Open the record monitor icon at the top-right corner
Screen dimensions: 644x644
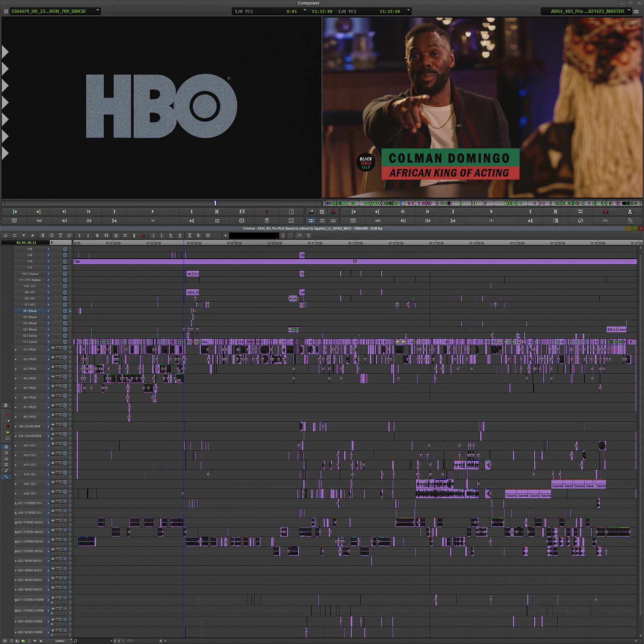636,11
